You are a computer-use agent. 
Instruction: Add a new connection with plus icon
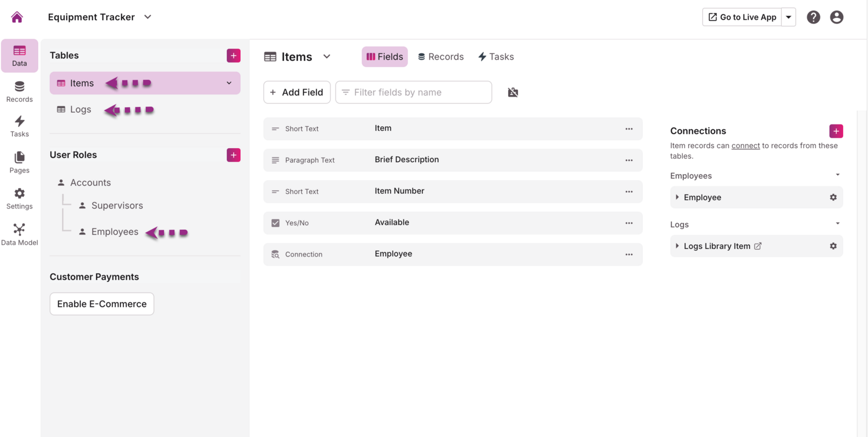[836, 131]
